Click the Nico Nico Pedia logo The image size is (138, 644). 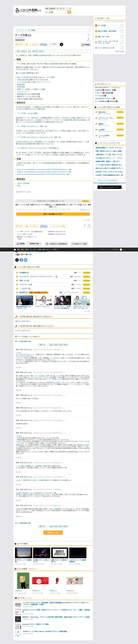(x=28, y=11)
